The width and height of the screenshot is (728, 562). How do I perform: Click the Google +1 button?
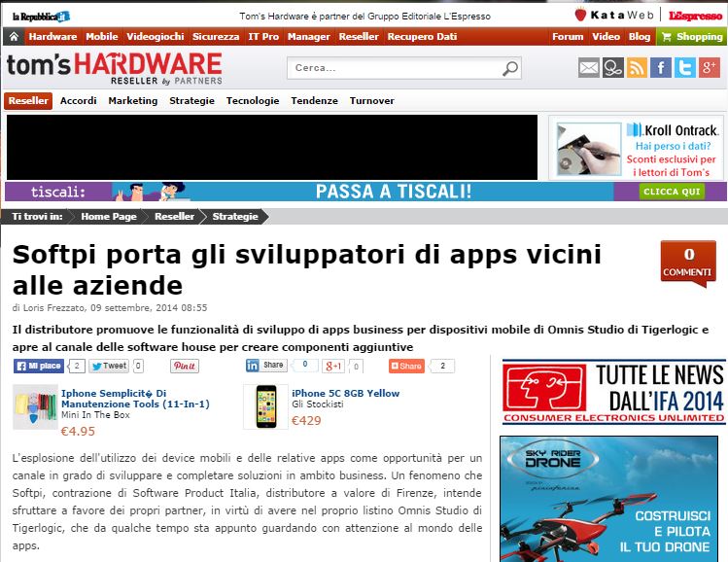(x=333, y=366)
